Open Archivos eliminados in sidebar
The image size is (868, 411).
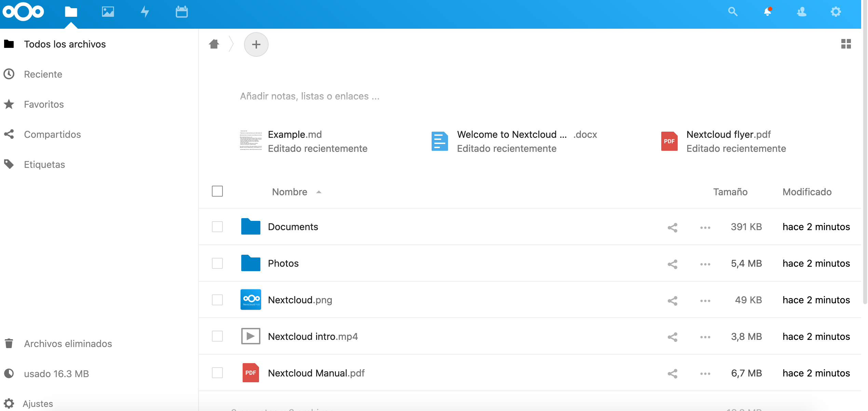[68, 344]
